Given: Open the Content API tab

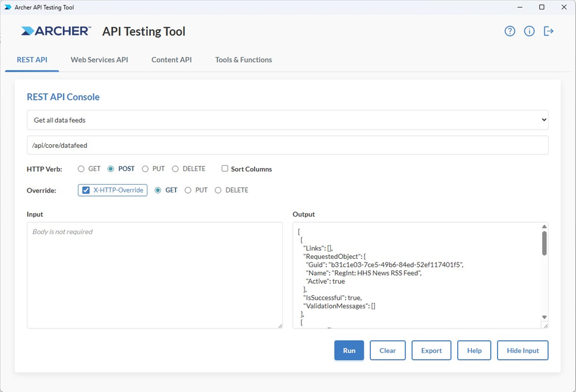Looking at the screenshot, I should [172, 60].
